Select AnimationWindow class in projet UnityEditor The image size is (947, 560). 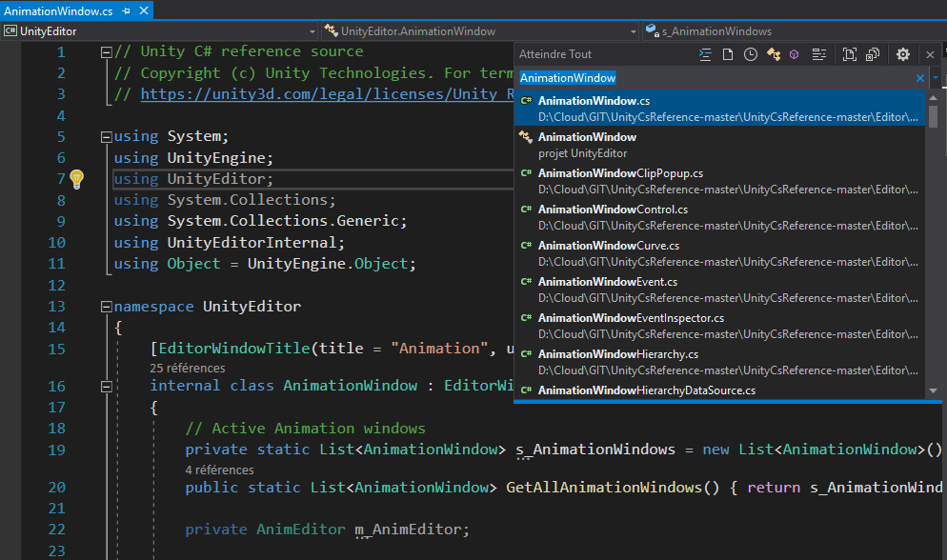(719, 144)
